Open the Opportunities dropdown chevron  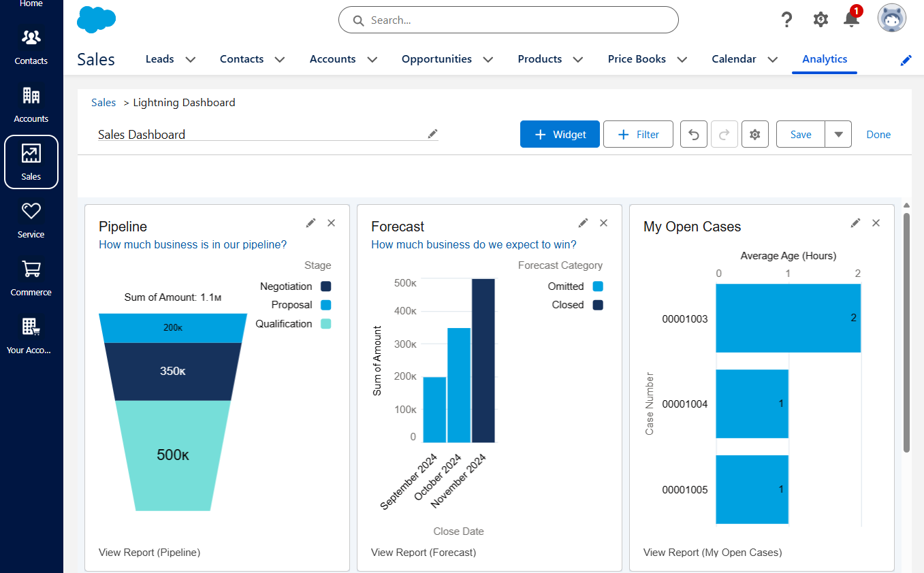coord(488,59)
